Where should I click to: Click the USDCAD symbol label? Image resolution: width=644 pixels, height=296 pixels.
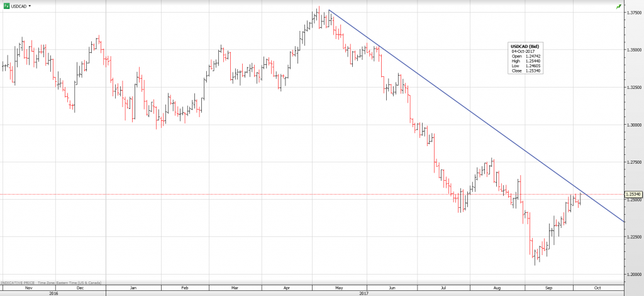pyautogui.click(x=18, y=5)
